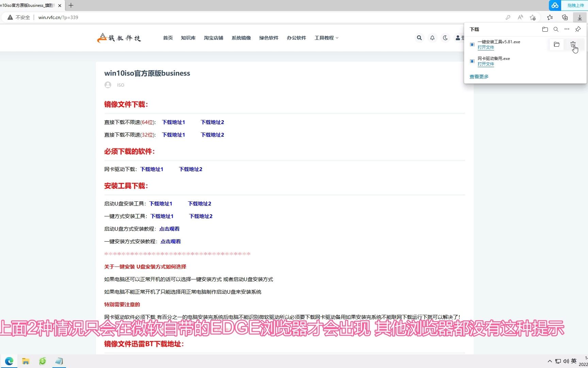Screen dimensions: 588x368
Task: Delete the 一键安装工具v5.81.exe download
Action: [573, 45]
